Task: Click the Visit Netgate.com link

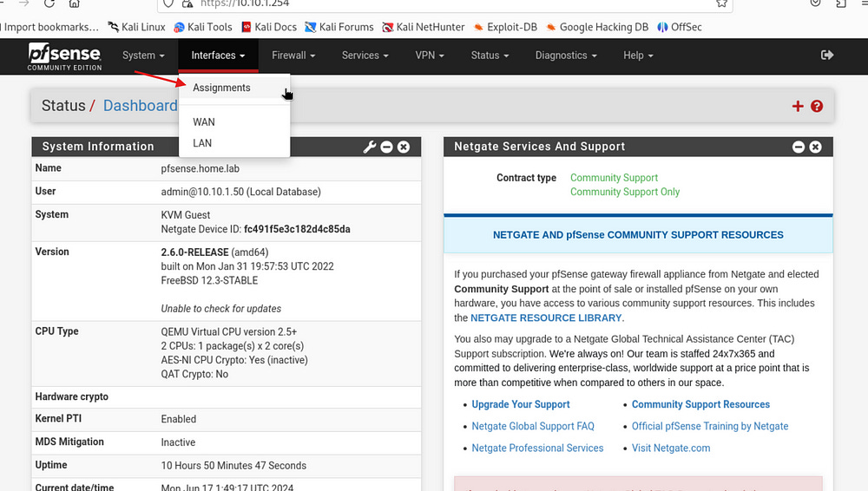Action: pyautogui.click(x=671, y=448)
